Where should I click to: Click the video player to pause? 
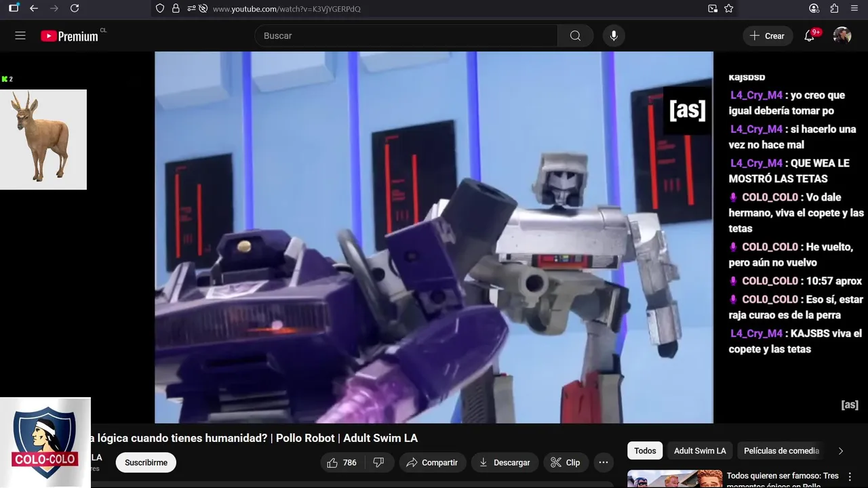434,237
